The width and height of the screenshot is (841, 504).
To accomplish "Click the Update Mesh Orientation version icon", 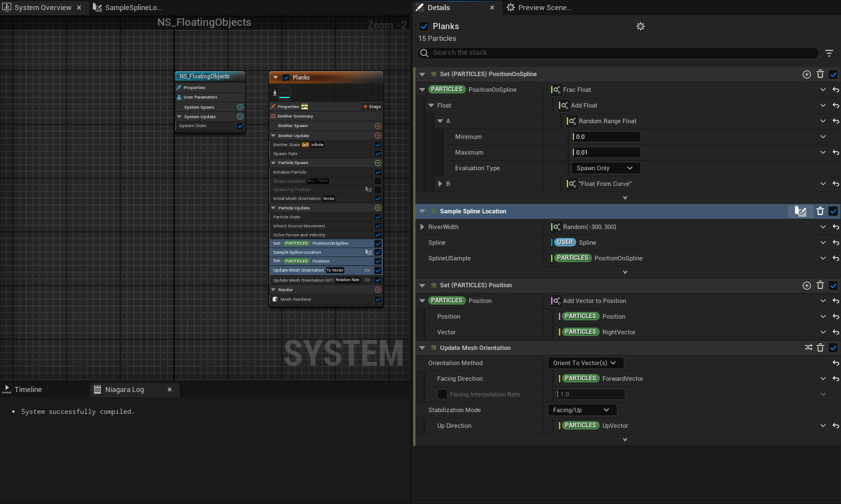I will (809, 348).
